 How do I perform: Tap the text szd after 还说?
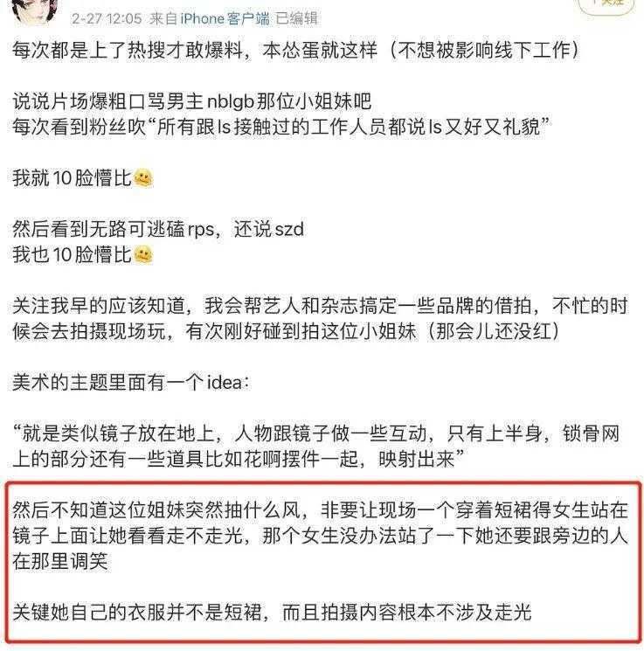tap(289, 230)
